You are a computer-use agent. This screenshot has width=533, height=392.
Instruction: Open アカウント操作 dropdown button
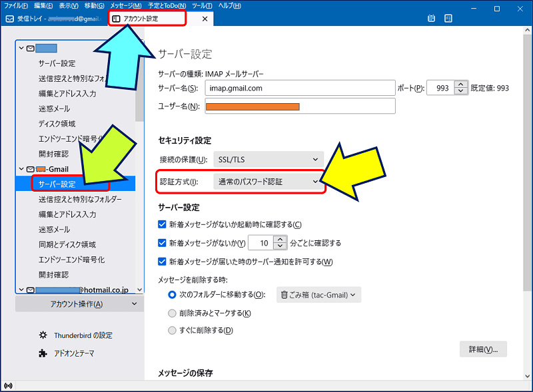(x=79, y=304)
